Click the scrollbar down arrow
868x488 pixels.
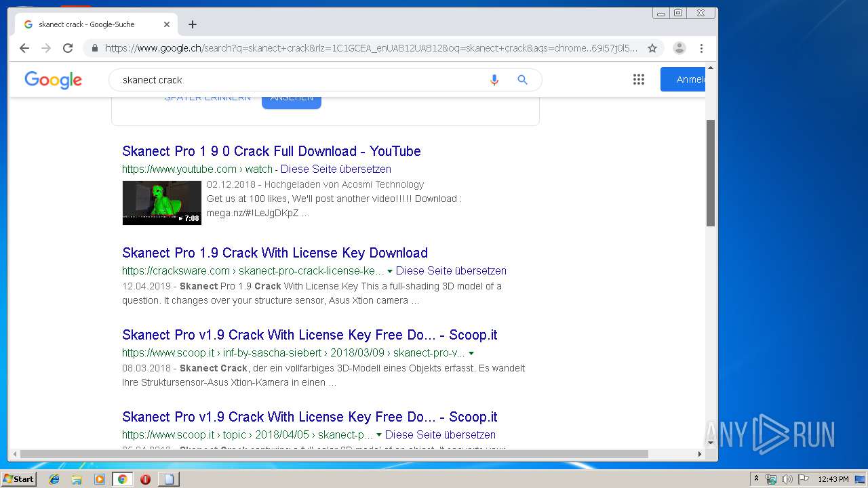tap(711, 443)
